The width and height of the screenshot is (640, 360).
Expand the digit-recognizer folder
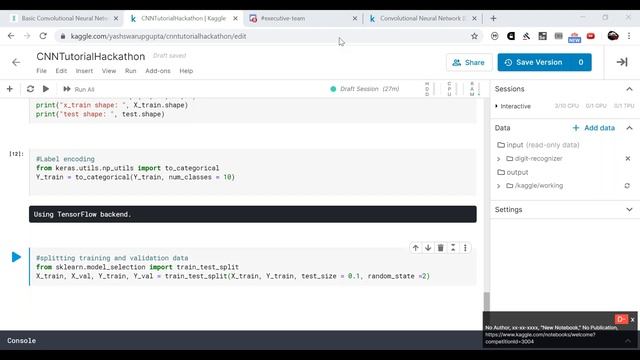[498, 159]
